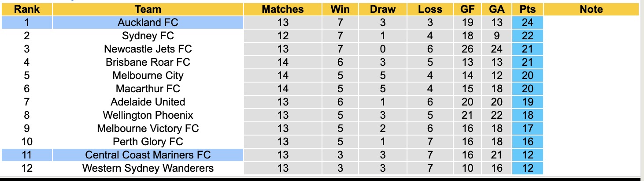
Task: Sort by Matches column header
Action: (x=282, y=9)
